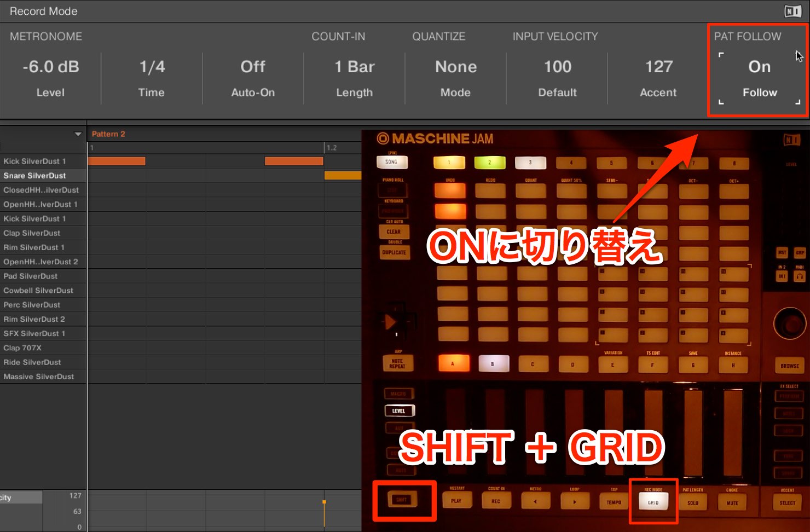Image resolution: width=810 pixels, height=532 pixels.
Task: Click the velocity bar in velocity lane
Action: [324, 514]
